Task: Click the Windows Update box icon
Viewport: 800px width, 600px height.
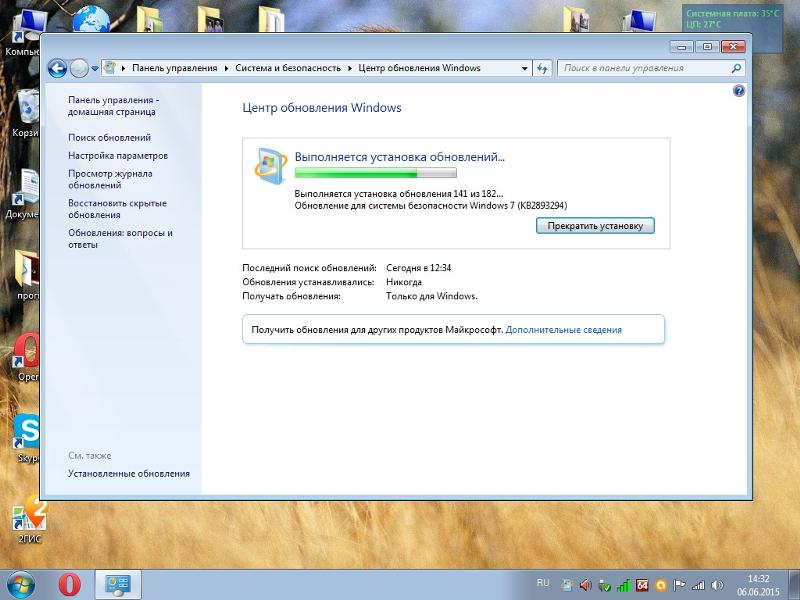Action: click(270, 166)
